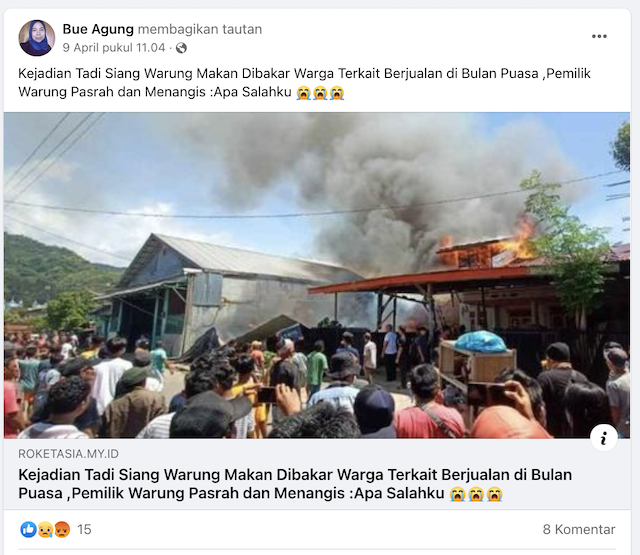Click the angry face reaction icon
Image resolution: width=640 pixels, height=555 pixels.
(62, 530)
